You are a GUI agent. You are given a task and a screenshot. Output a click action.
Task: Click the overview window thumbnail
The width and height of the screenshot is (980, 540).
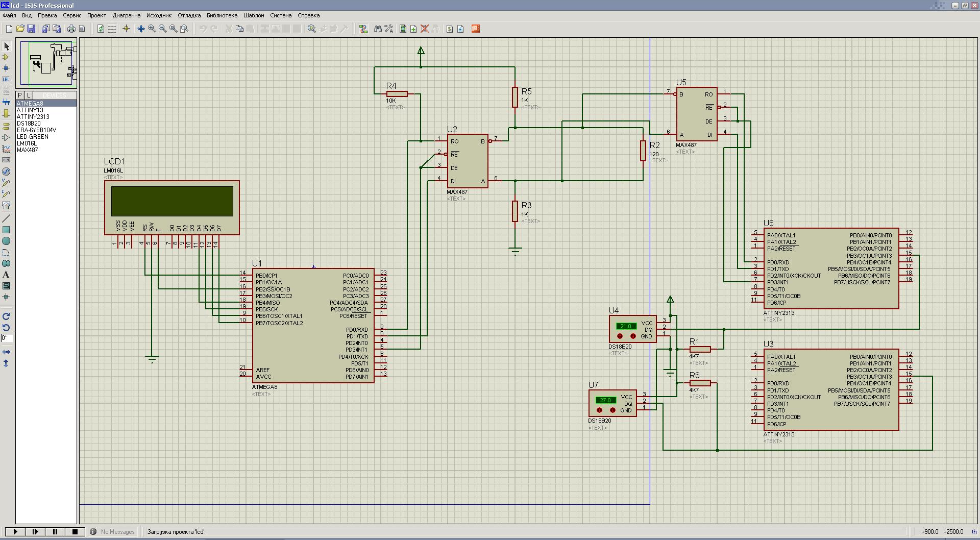[x=46, y=63]
